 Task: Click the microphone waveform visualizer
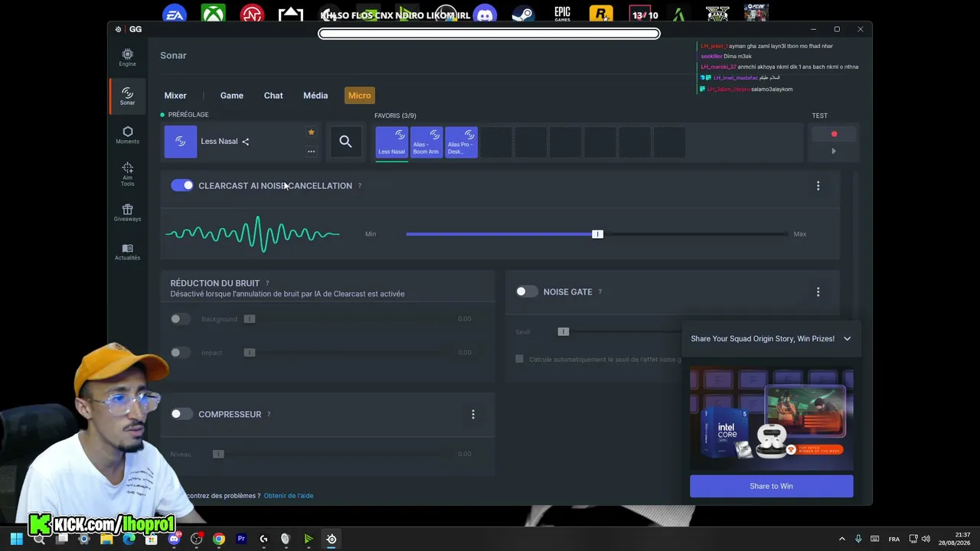click(x=253, y=234)
